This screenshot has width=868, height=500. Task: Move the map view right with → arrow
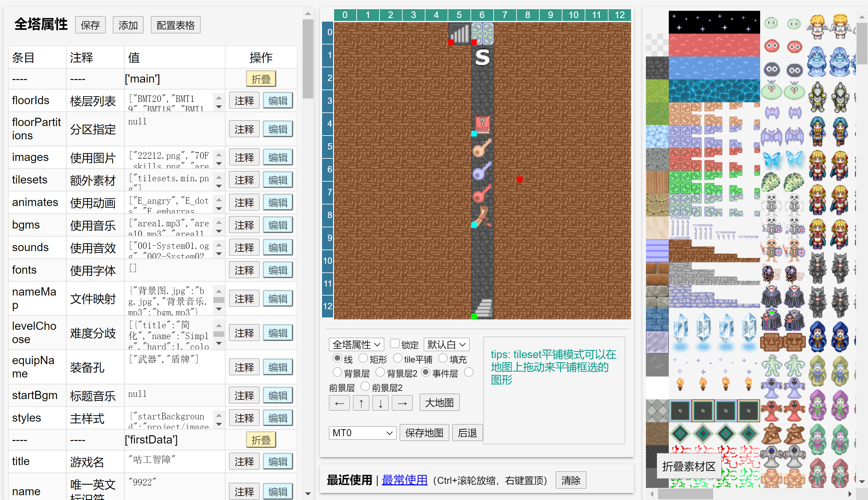pyautogui.click(x=402, y=403)
